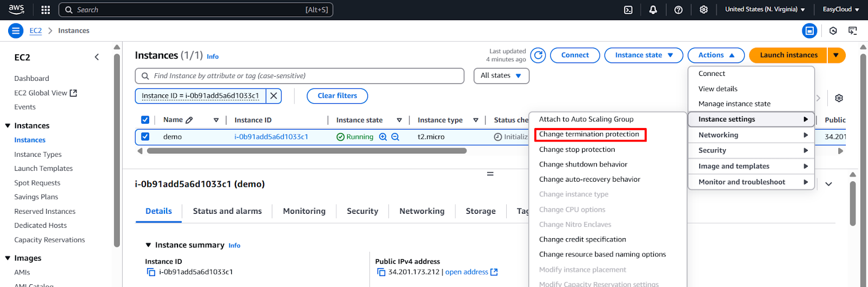
Task: Click the Connect button
Action: [575, 55]
